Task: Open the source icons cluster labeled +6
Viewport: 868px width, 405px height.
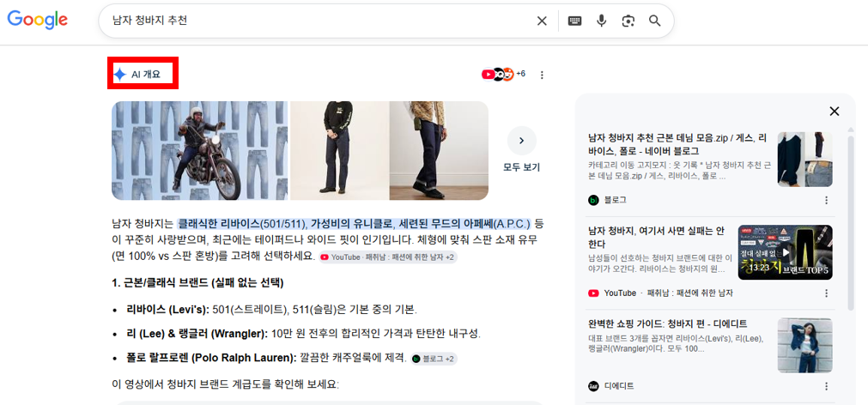Action: [503, 74]
